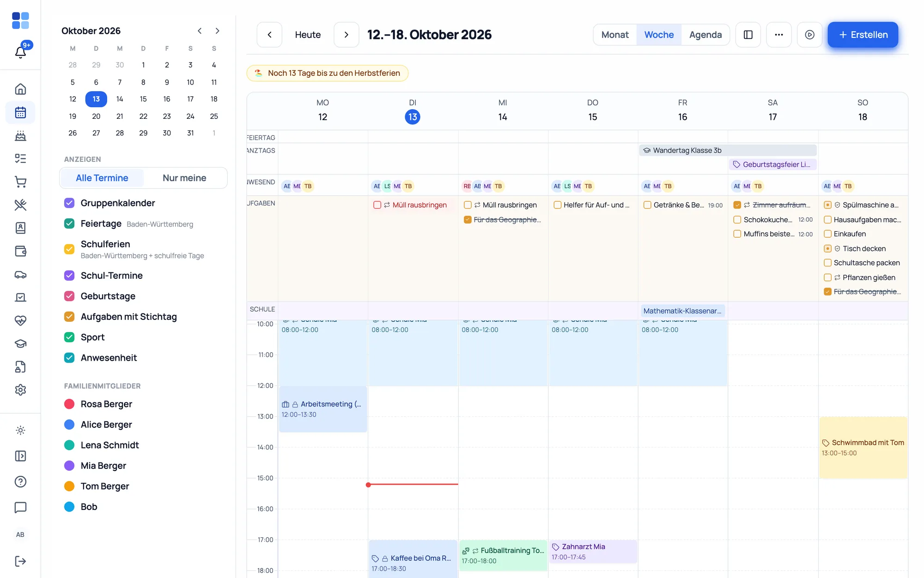Go to next month in mini calendar
This screenshot has width=924, height=578.
(x=217, y=31)
